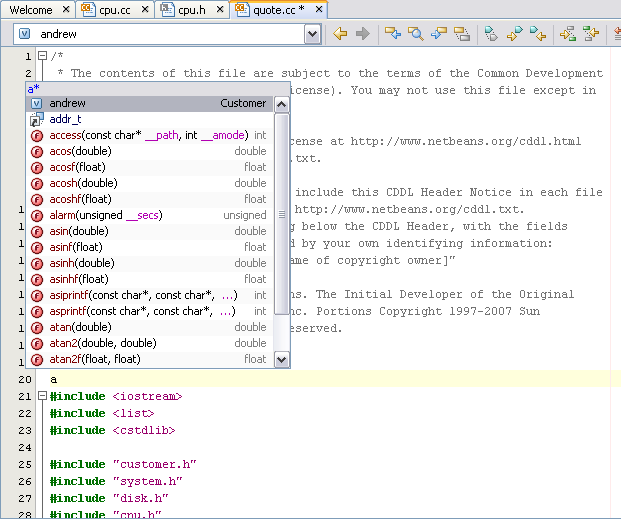
Task: Click #include "customer.h" line
Action: [123, 465]
